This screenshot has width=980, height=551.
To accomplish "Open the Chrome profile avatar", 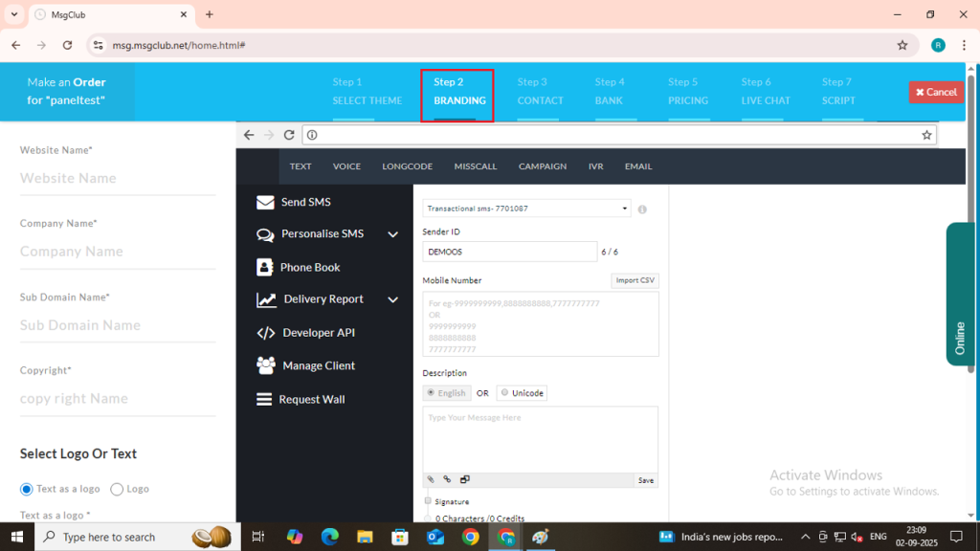I will tap(938, 45).
